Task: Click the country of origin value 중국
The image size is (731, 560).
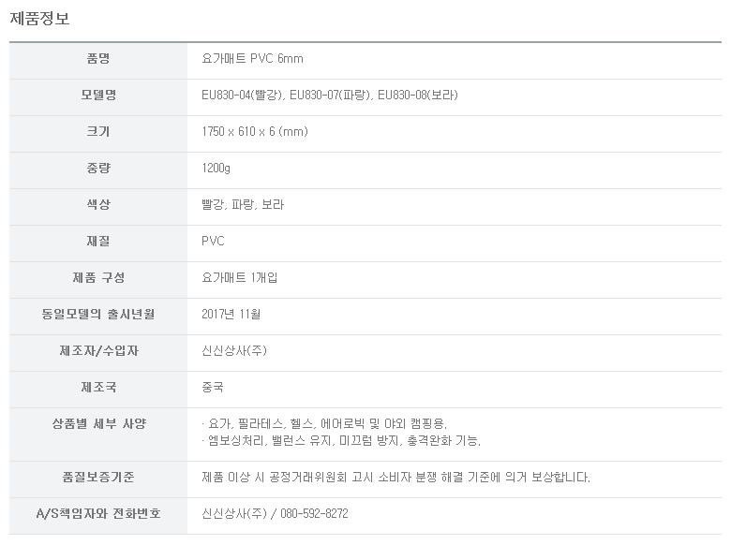Action: [x=213, y=388]
